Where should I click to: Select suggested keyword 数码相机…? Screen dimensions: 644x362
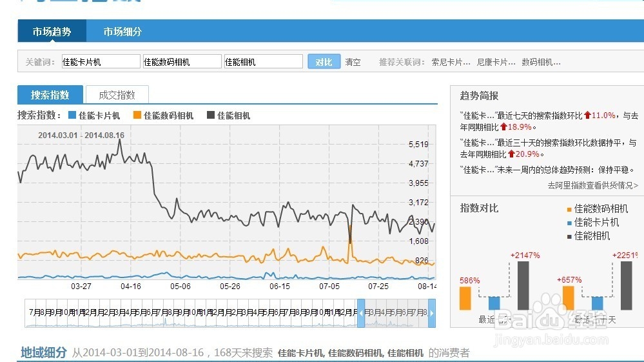point(541,63)
